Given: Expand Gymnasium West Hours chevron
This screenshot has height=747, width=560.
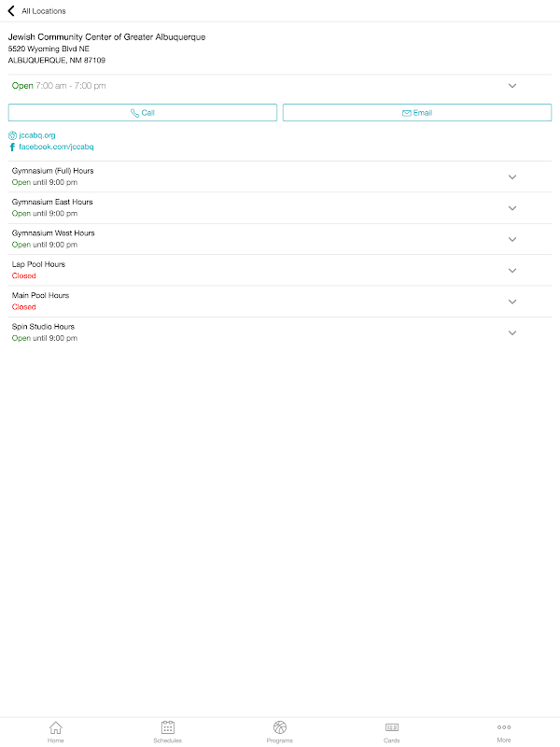Looking at the screenshot, I should tap(512, 239).
